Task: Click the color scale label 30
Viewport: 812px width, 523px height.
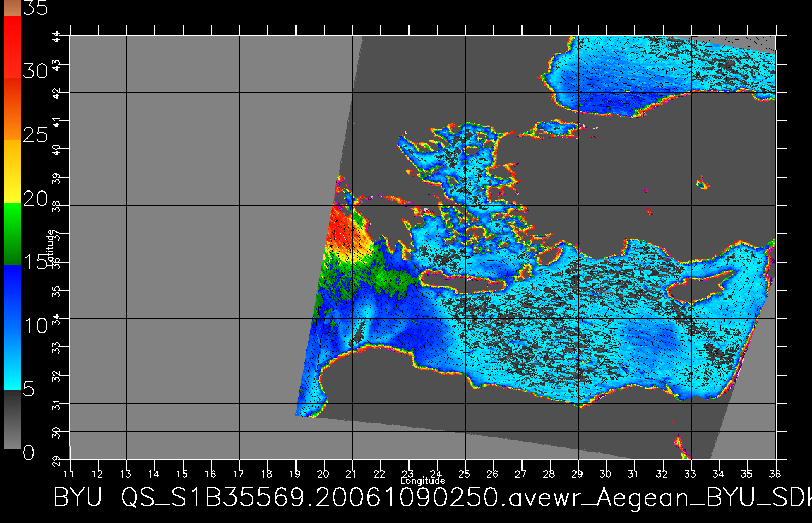Action: (x=35, y=72)
